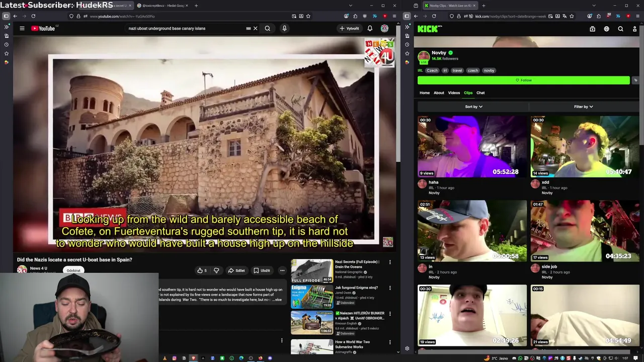Open Firefox from the taskbar
Screen dimensions: 644x362
[260, 358]
